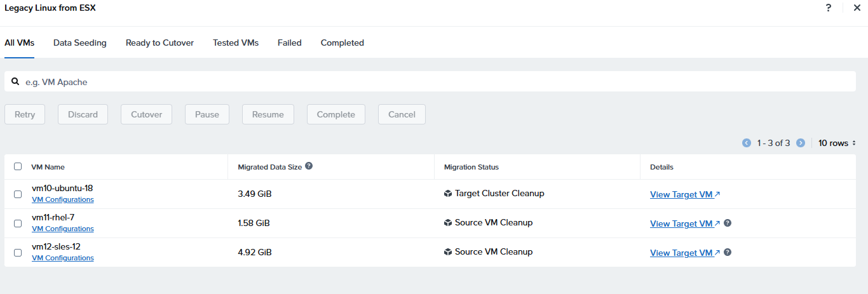Open the 10 rows per page dropdown

(x=837, y=143)
